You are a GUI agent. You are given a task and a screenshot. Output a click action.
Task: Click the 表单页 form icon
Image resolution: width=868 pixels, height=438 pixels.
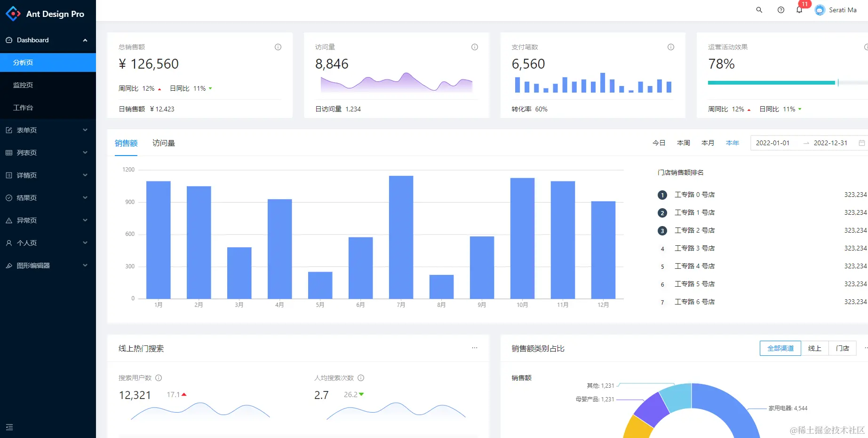[9, 130]
